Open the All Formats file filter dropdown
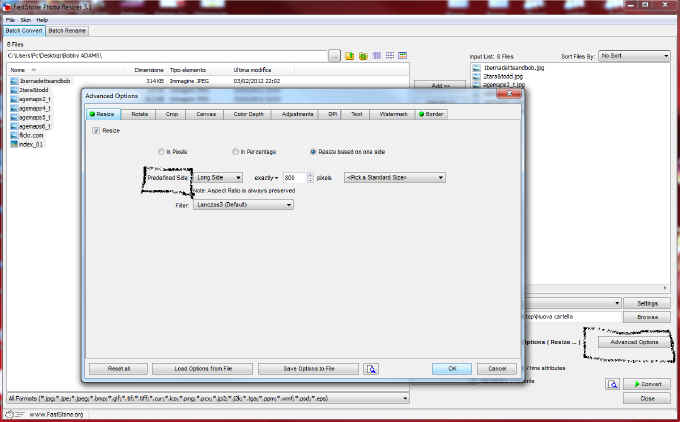 click(208, 398)
